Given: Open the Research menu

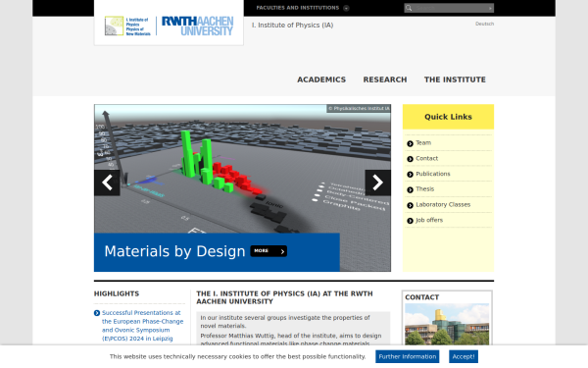Looking at the screenshot, I should pos(385,79).
